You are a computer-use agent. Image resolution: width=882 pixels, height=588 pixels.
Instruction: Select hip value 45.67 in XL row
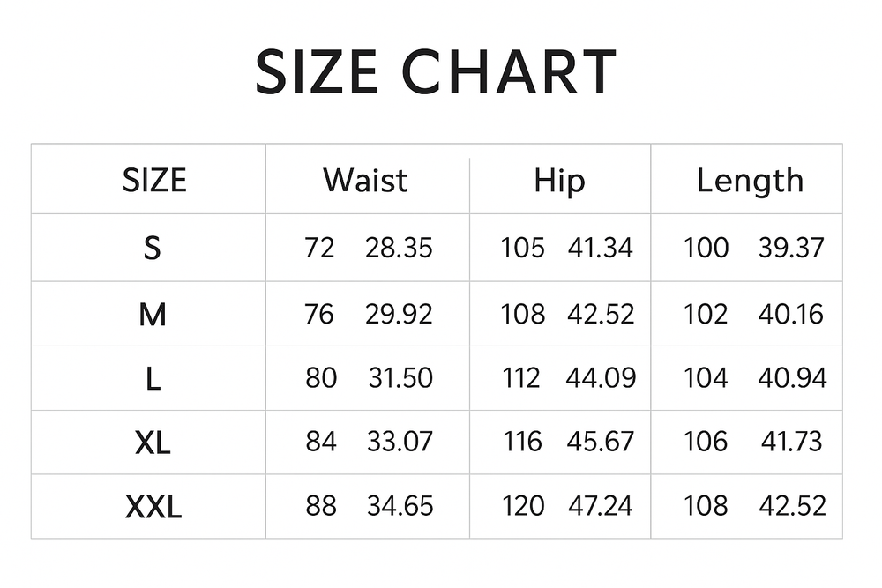(x=600, y=442)
